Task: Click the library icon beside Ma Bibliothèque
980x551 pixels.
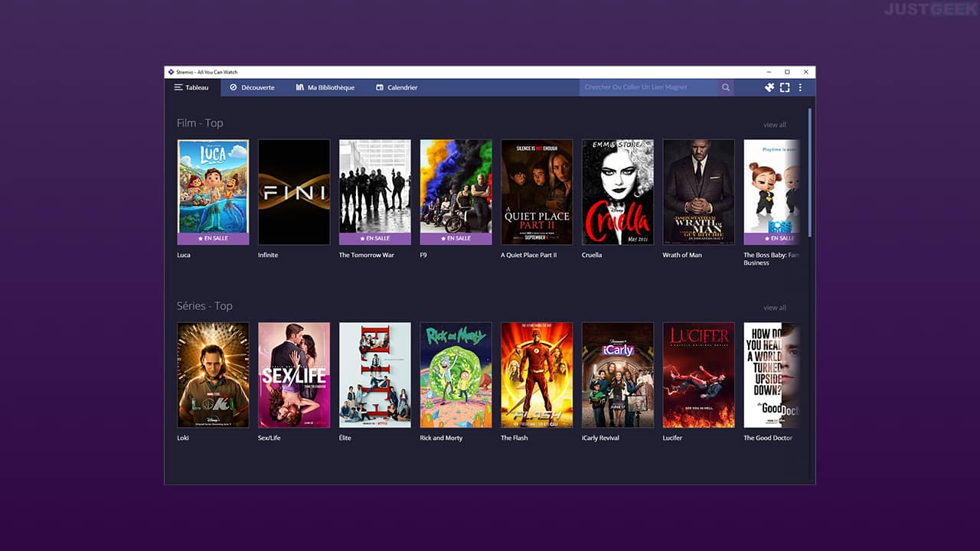Action: (x=300, y=87)
